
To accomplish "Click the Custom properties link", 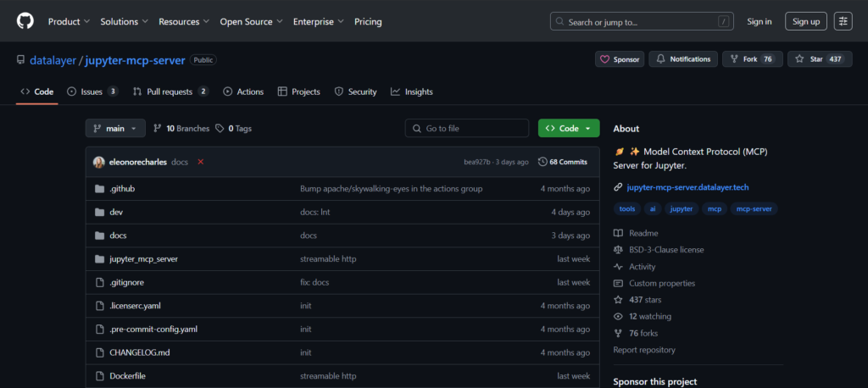I will point(661,284).
